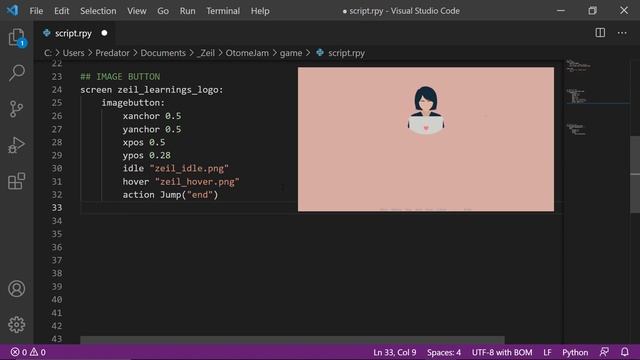This screenshot has height=360, width=640.
Task: Change the LF end of line sequence
Action: click(547, 352)
